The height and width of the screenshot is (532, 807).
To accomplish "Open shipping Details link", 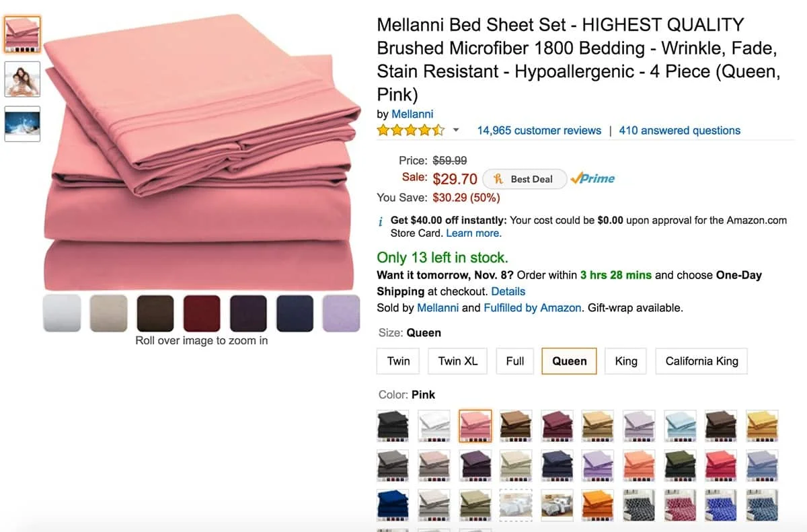I will pos(508,291).
